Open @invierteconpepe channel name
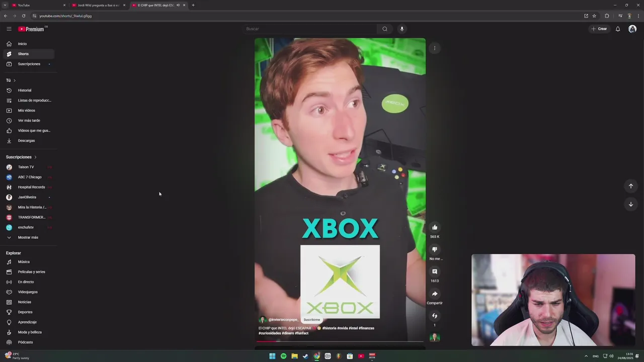This screenshot has height=362, width=644. [283, 320]
